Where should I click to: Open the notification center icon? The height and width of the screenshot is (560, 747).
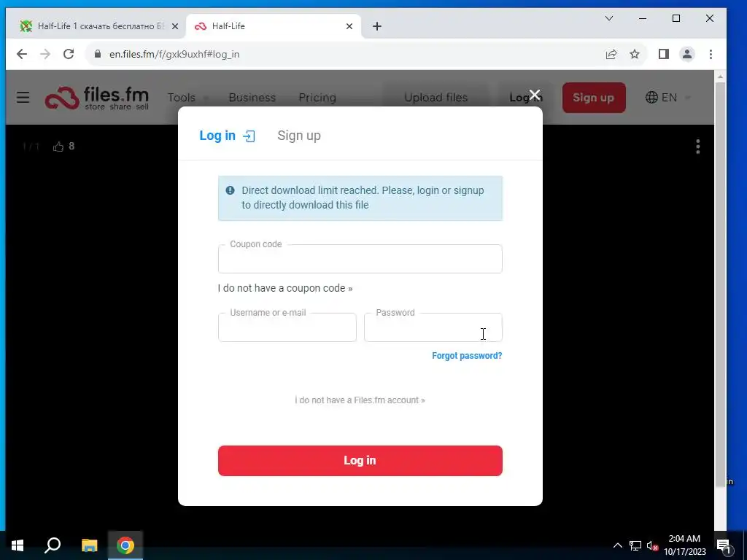click(723, 545)
